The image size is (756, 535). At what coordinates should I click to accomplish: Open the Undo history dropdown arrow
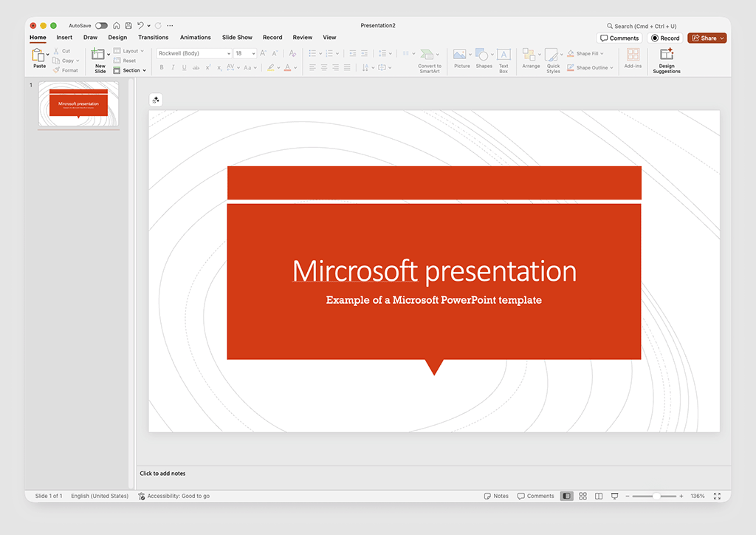coord(148,26)
